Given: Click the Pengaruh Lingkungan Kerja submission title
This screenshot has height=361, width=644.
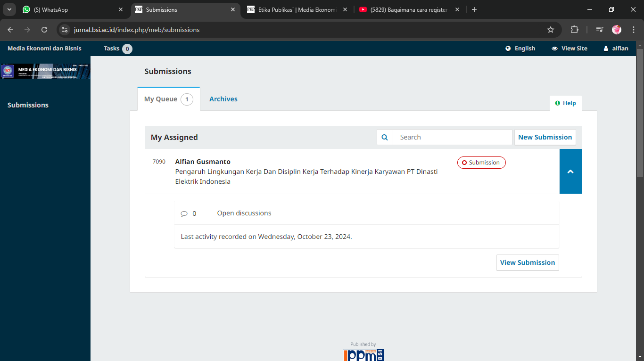Looking at the screenshot, I should point(306,176).
